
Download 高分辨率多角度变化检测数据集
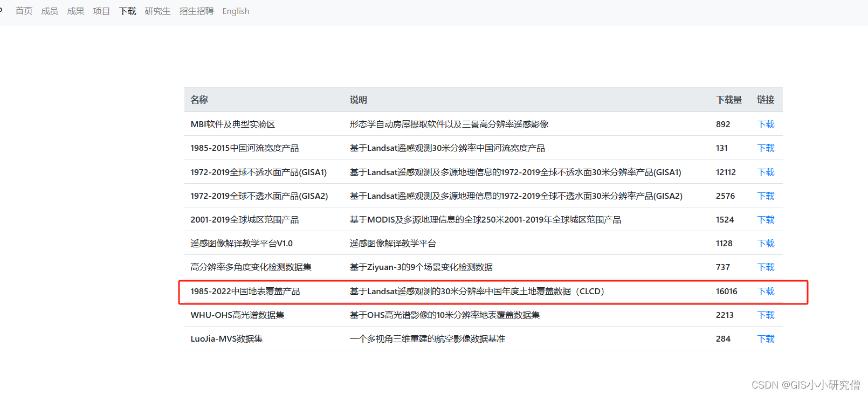766,267
